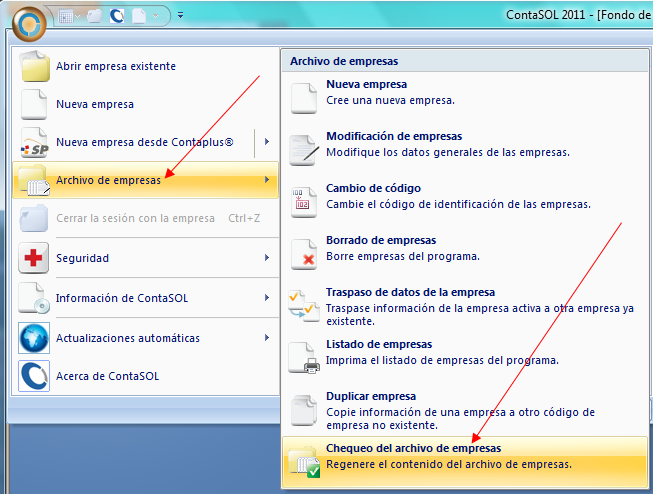Expand the Actualizaciones automáticas submenu arrow

[x=266, y=337]
